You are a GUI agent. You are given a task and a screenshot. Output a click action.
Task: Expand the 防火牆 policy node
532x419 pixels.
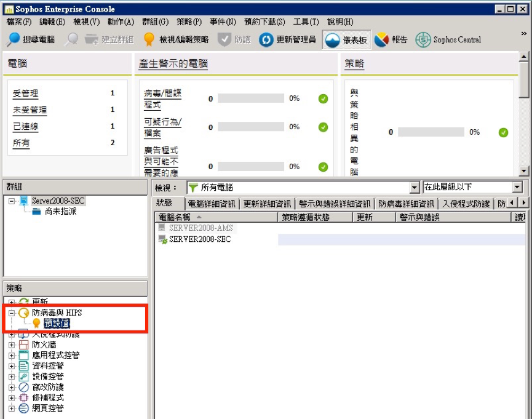tap(12, 345)
